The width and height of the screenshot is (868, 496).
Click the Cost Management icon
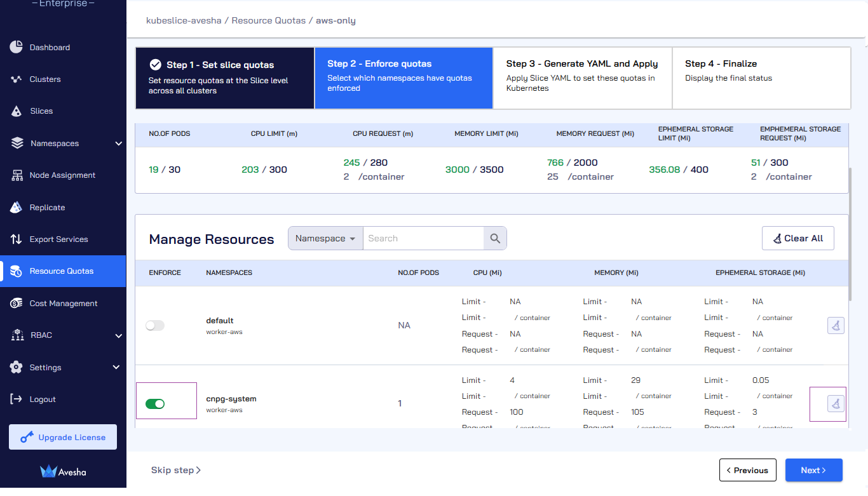(17, 304)
